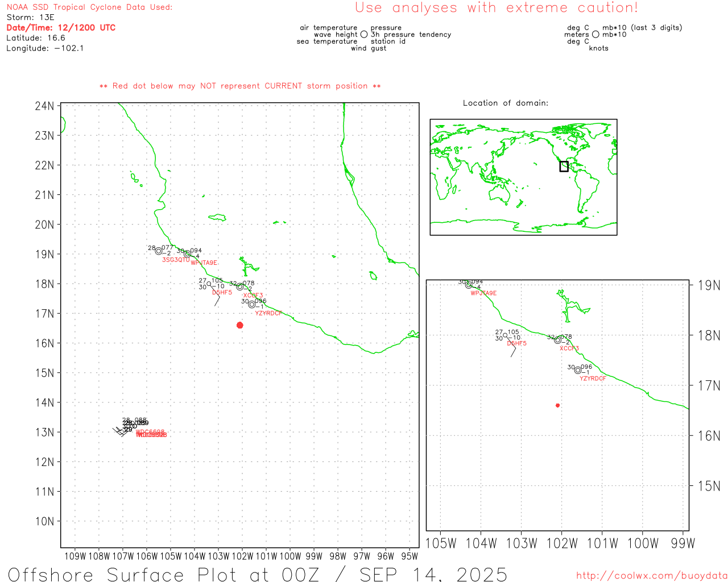This screenshot has height=582, width=728.
Task: Click the red D5HF5 label on main map
Action: click(222, 293)
